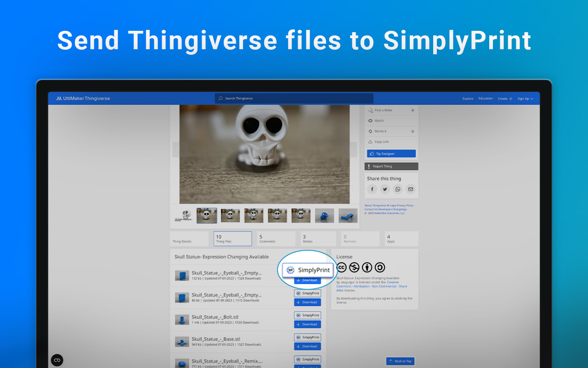
Task: Click the Remix it icon
Action: click(x=370, y=131)
